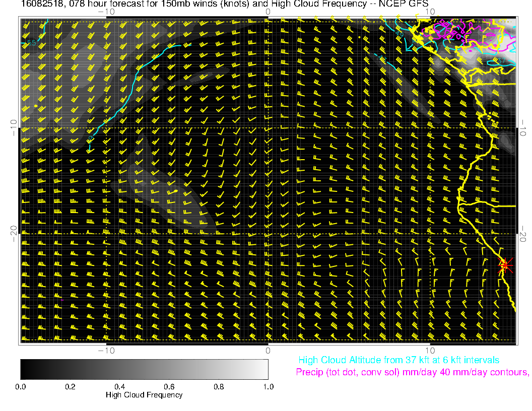Click the '0' longitude label on top axis
532x411 pixels.
tap(268, 12)
